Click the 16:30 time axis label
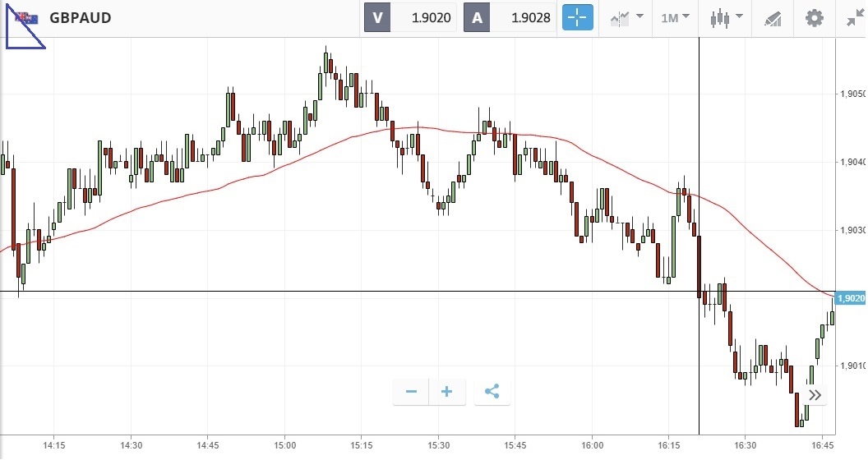 744,446
